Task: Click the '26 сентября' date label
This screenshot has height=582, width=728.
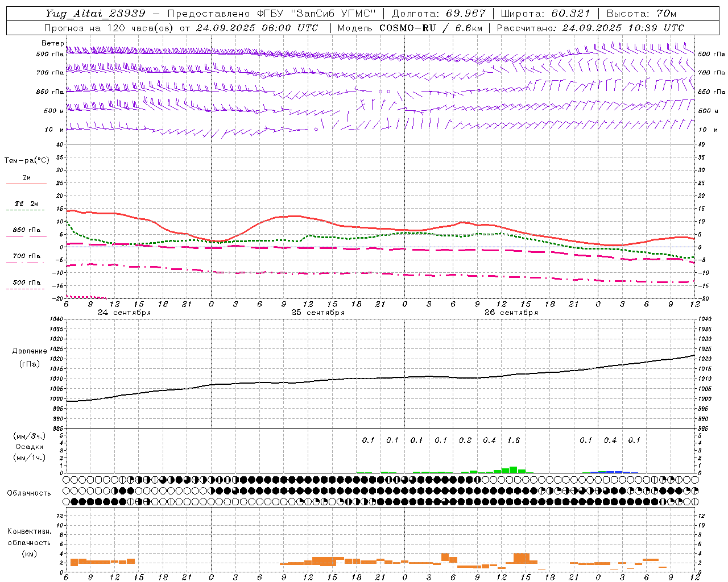Action: (x=511, y=313)
